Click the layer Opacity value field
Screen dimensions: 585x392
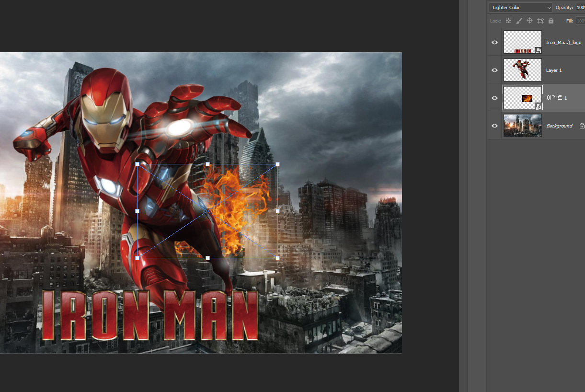pyautogui.click(x=580, y=8)
